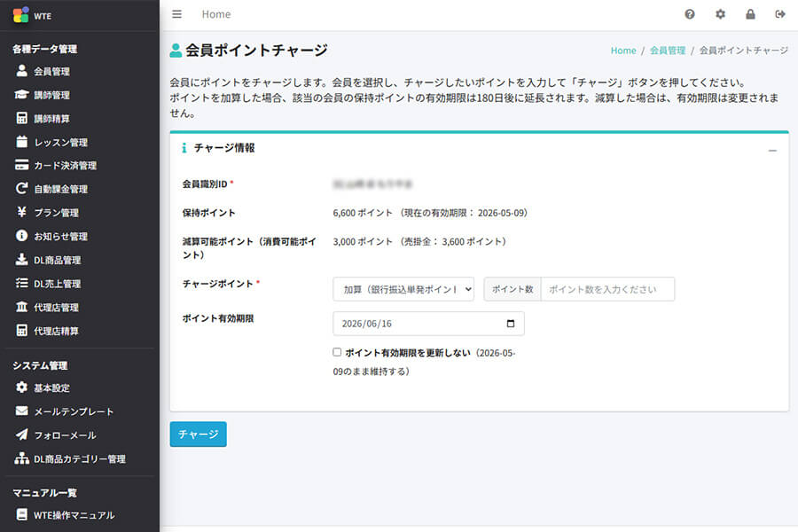
Task: Click the WTE logo icon in the sidebar
Action: coord(20,14)
